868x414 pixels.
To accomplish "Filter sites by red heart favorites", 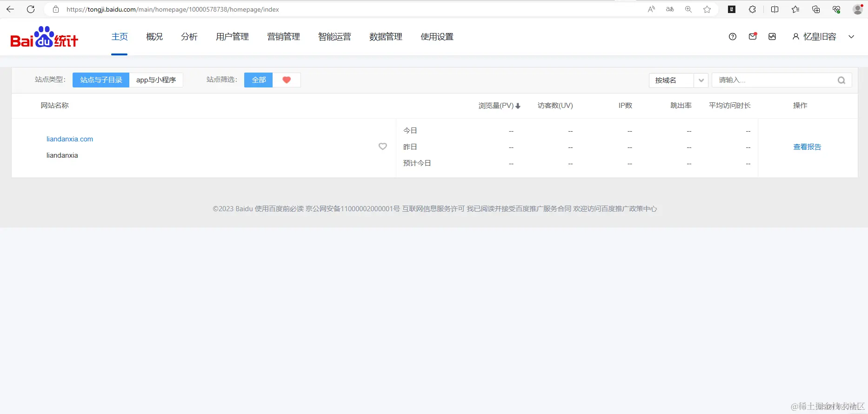I will [x=287, y=80].
